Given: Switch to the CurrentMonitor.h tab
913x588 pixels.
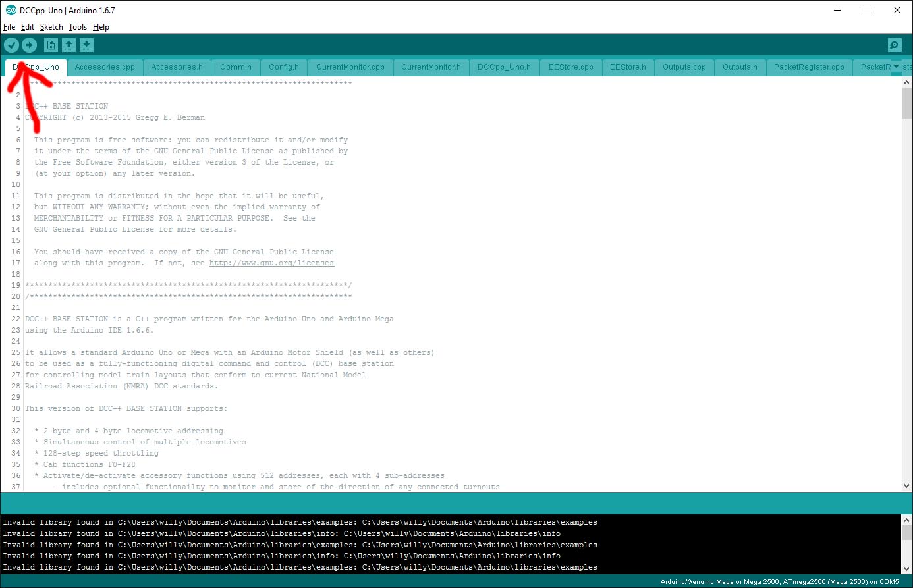Looking at the screenshot, I should coord(431,67).
